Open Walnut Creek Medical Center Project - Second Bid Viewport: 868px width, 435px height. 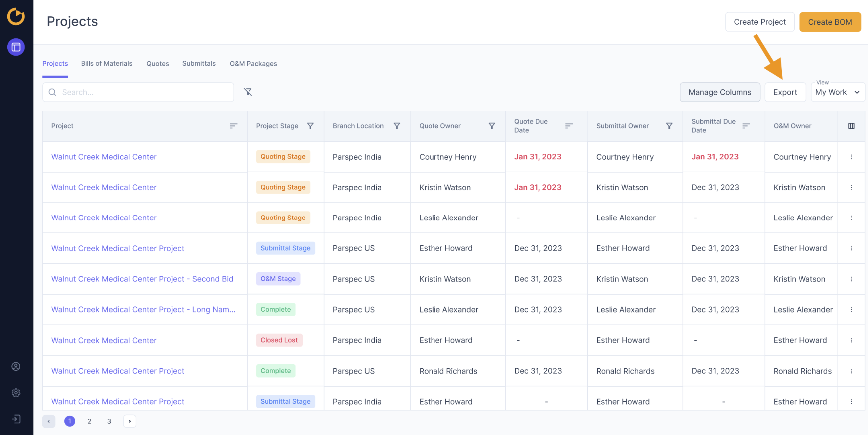click(x=142, y=279)
